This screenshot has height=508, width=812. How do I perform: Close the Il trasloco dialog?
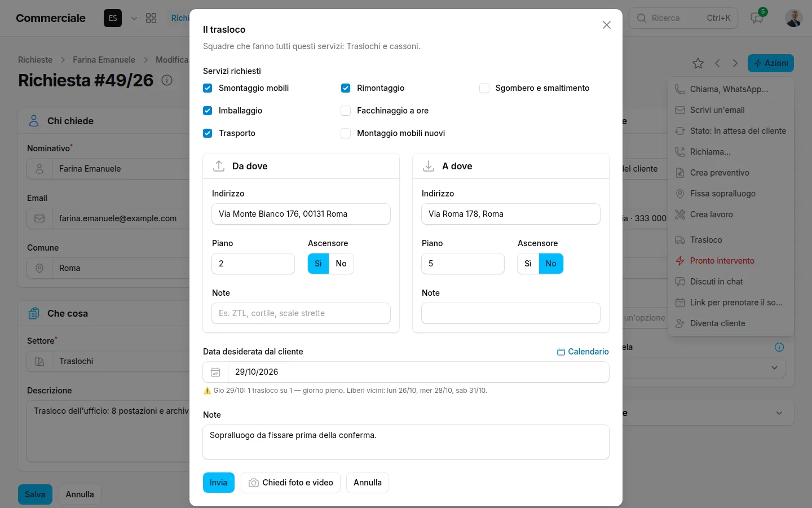point(607,25)
